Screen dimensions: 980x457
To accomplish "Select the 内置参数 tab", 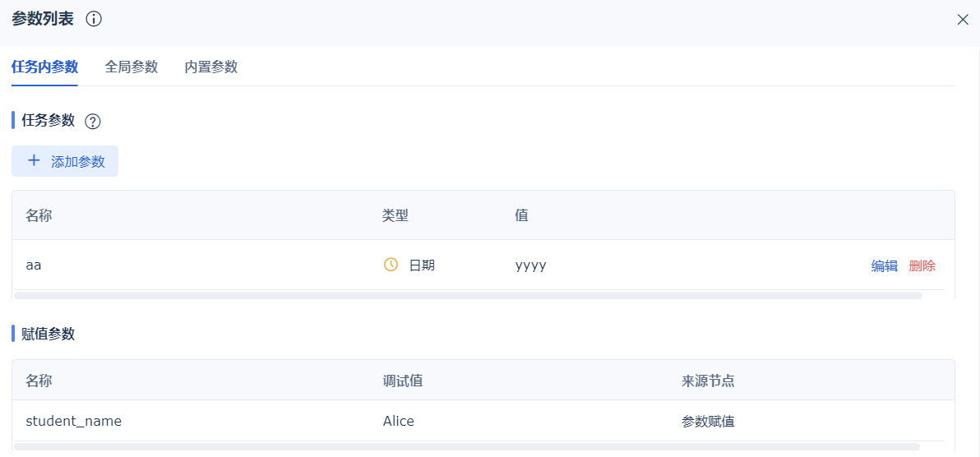I will (211, 67).
